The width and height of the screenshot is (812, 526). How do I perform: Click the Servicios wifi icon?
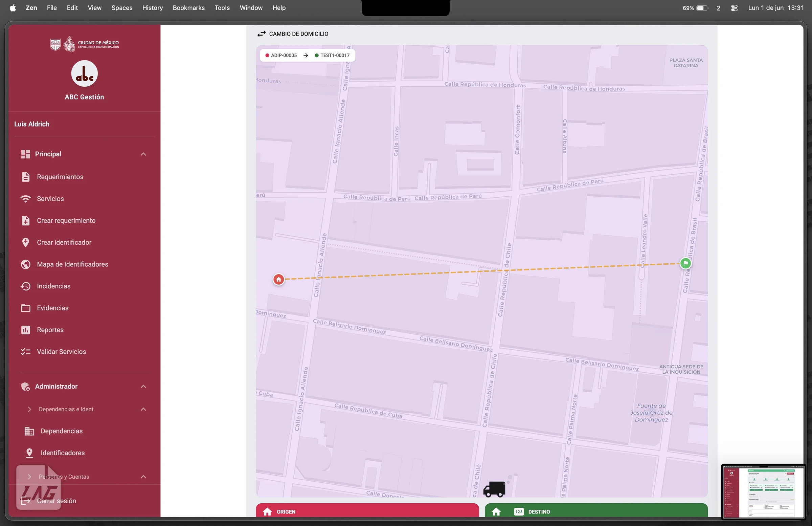[x=26, y=199]
